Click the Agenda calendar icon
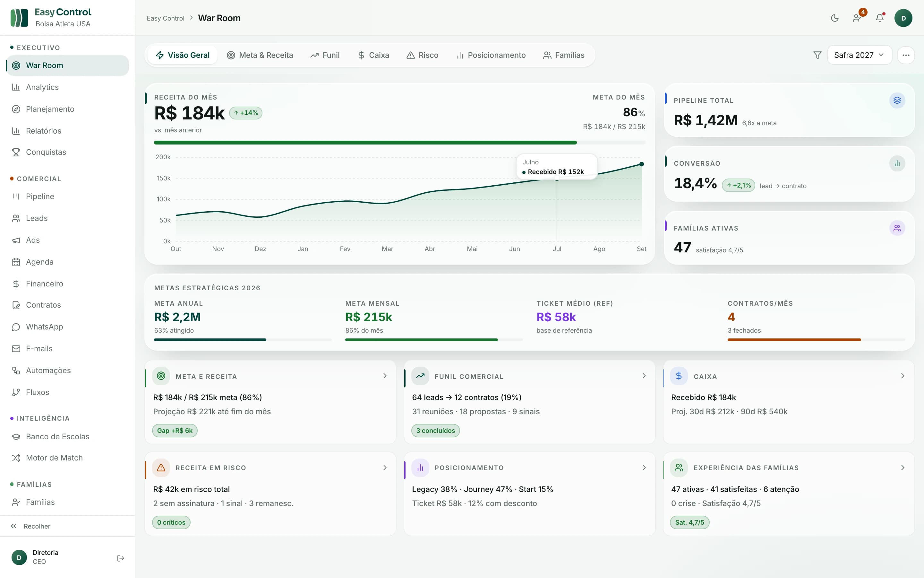Image resolution: width=924 pixels, height=578 pixels. [16, 262]
